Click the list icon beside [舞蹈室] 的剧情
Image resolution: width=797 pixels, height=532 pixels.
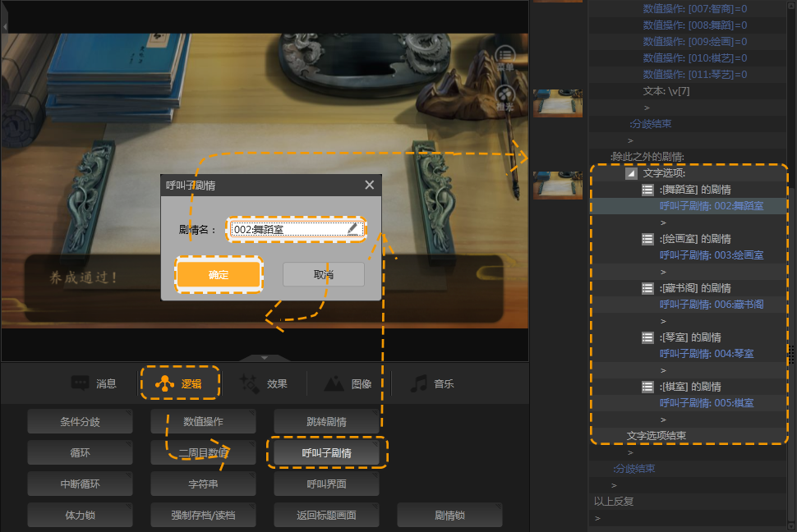click(x=647, y=190)
